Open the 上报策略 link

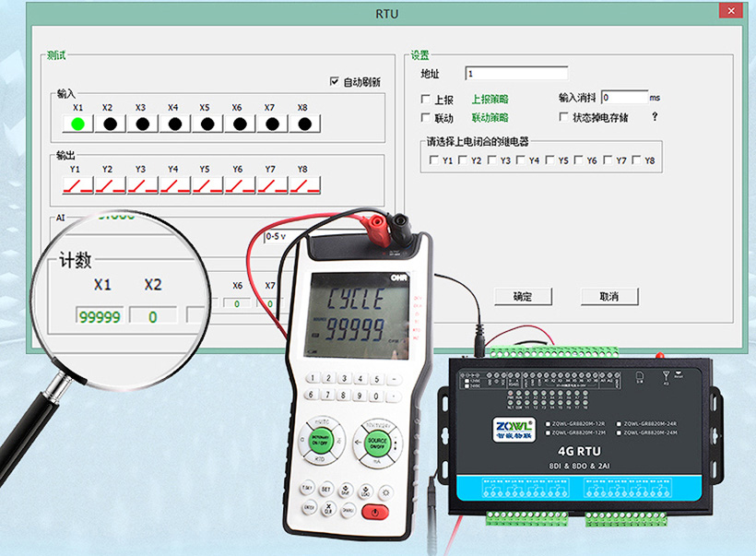coord(490,99)
